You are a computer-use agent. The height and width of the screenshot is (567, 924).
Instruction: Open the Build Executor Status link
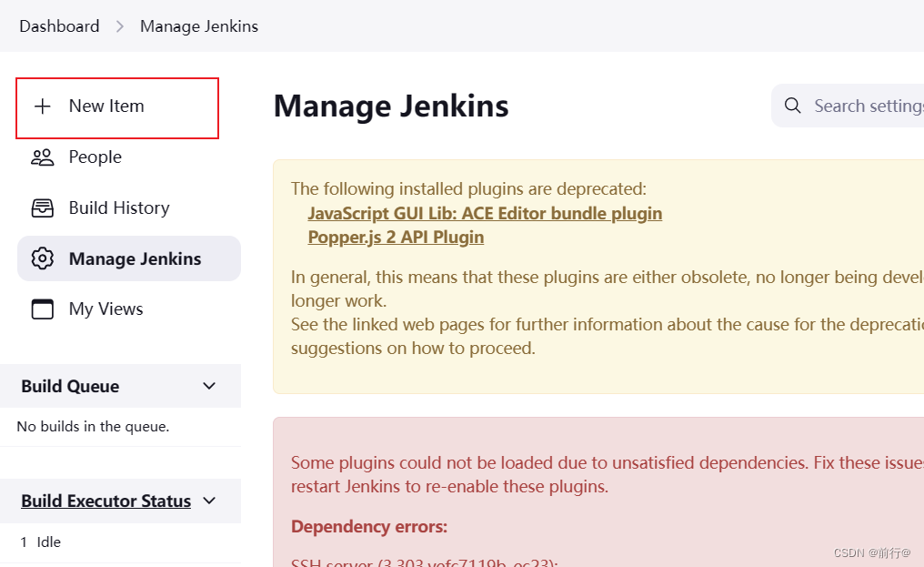(106, 501)
